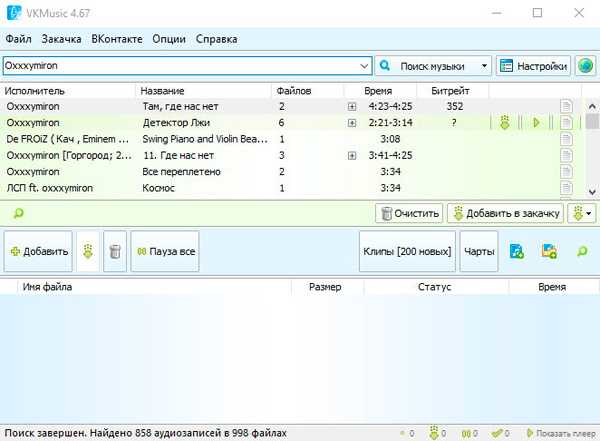Click Добавить в закачку button

[x=505, y=213]
